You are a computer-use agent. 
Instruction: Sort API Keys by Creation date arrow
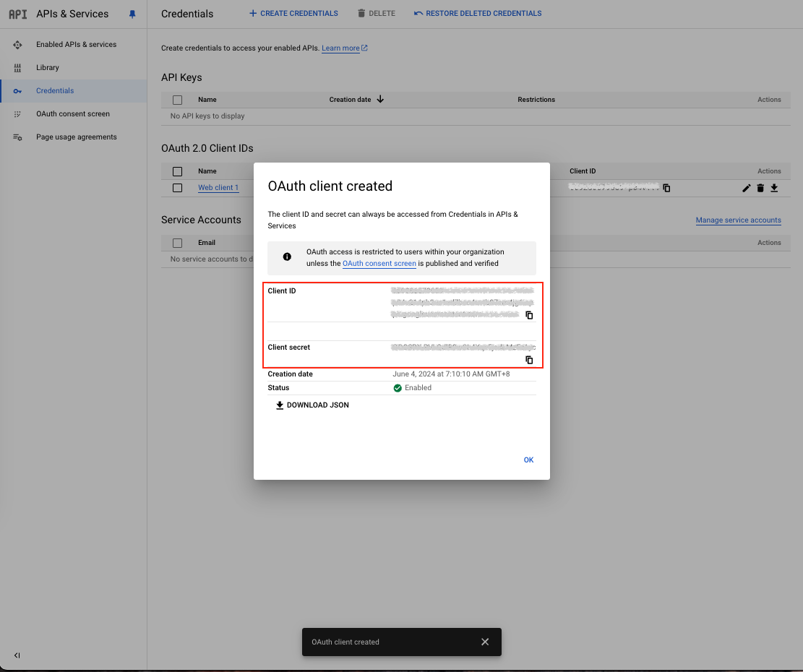point(380,99)
